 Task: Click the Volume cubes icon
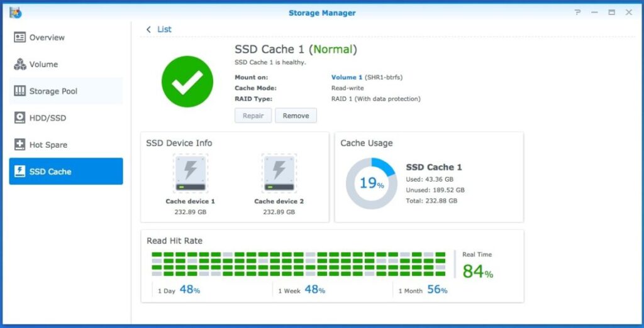(x=19, y=64)
